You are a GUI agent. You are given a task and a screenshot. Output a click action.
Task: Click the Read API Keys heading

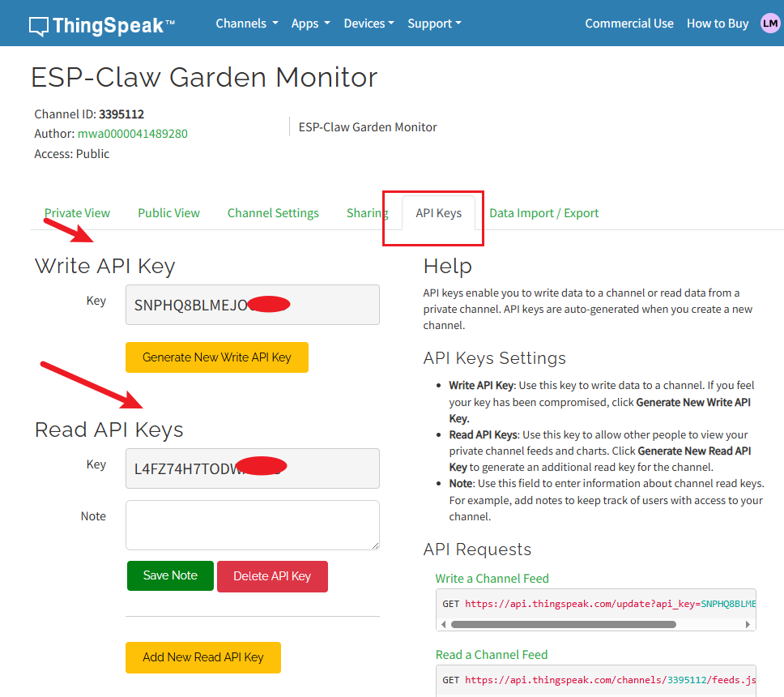coord(109,430)
